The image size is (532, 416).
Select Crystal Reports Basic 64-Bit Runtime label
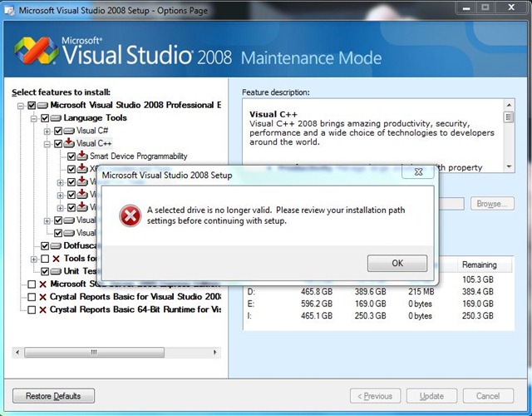[x=135, y=310]
